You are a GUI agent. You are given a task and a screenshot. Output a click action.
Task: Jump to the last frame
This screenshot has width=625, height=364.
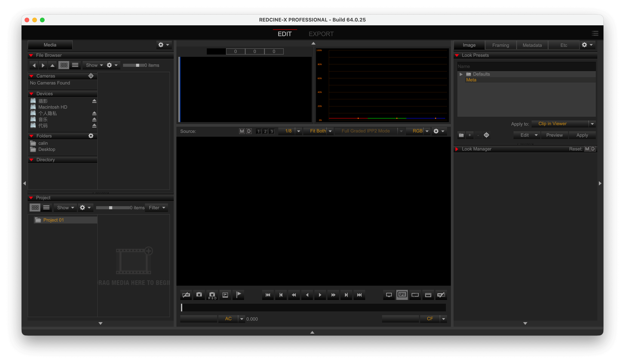click(x=359, y=295)
